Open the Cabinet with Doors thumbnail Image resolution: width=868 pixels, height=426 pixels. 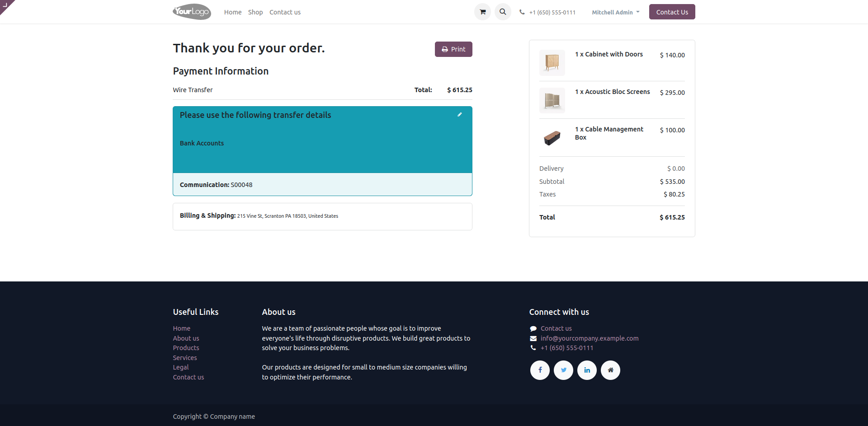point(552,62)
